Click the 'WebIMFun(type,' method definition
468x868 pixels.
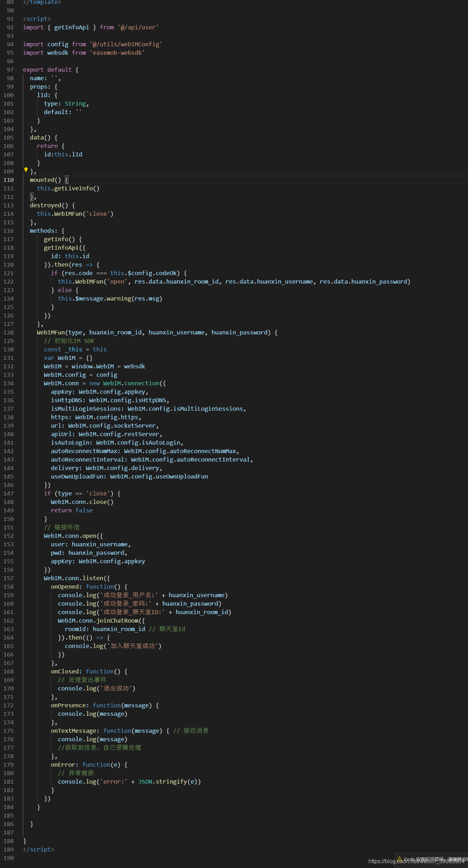coord(61,332)
